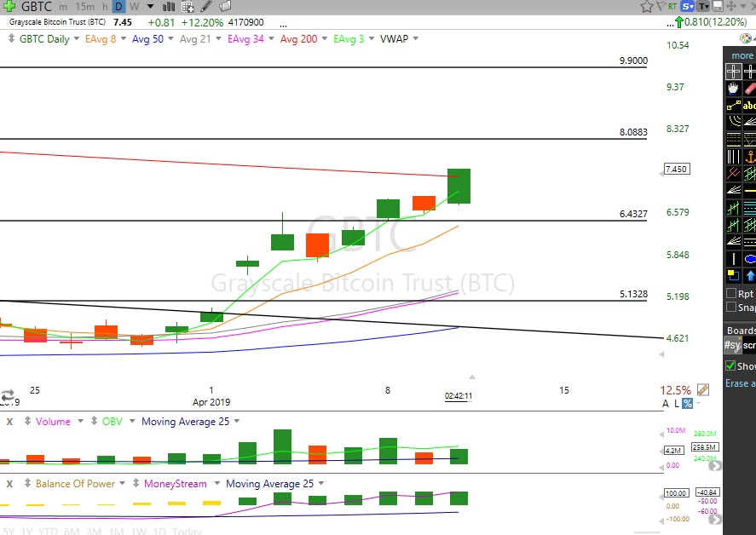The height and width of the screenshot is (535, 756).
Task: Select the orange pitchfork tool
Action: (x=733, y=173)
